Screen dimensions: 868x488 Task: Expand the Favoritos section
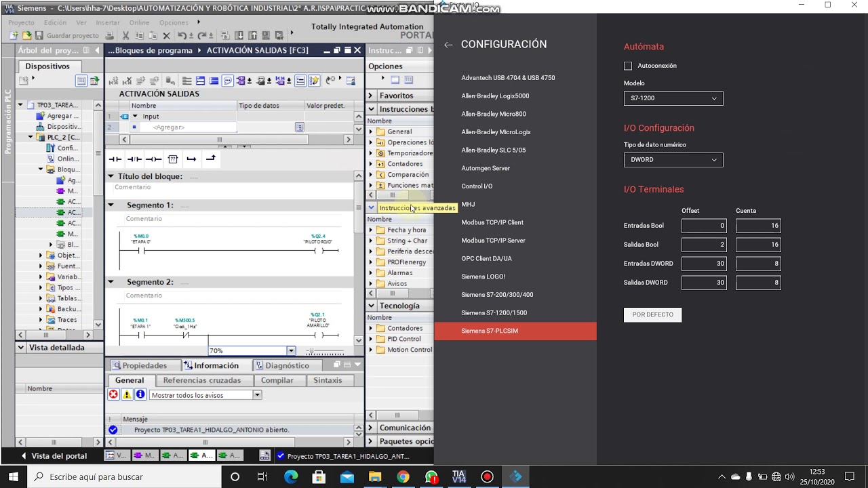[x=371, y=96]
